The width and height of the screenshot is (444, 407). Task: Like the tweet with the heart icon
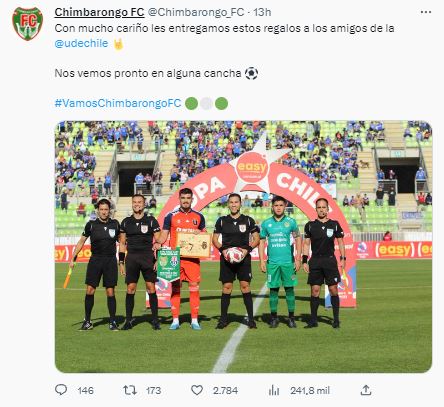(x=197, y=390)
